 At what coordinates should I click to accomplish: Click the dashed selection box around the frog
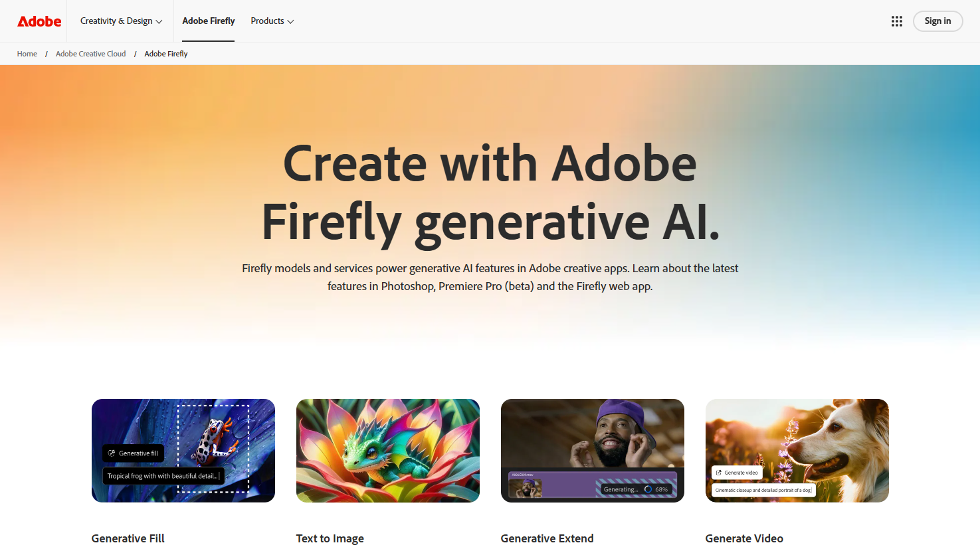pyautogui.click(x=213, y=448)
